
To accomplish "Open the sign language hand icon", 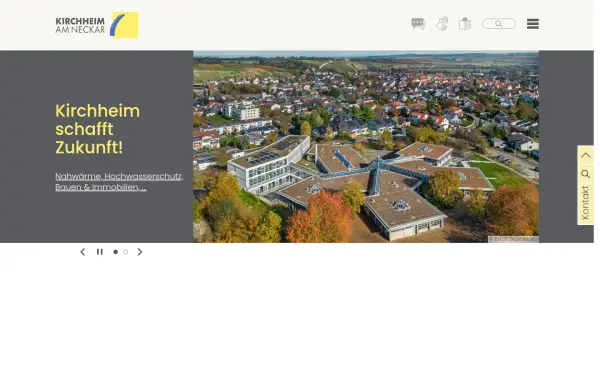I will [x=442, y=24].
